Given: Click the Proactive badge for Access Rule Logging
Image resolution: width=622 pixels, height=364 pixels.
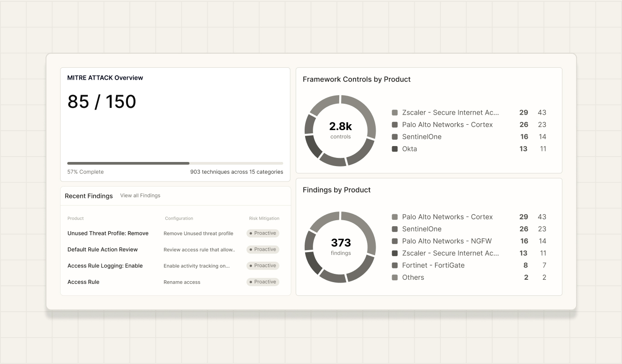Looking at the screenshot, I should tap(263, 266).
